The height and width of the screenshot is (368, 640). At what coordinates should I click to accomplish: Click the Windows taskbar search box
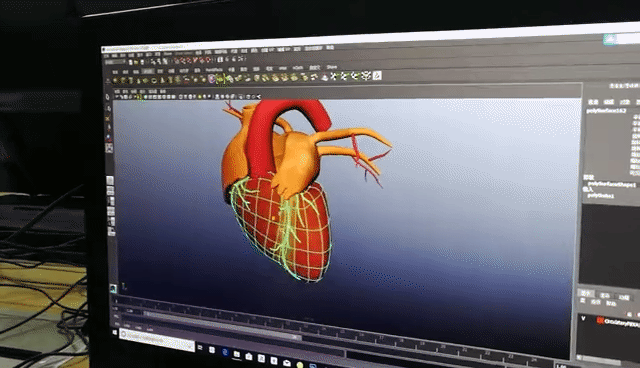pyautogui.click(x=157, y=340)
